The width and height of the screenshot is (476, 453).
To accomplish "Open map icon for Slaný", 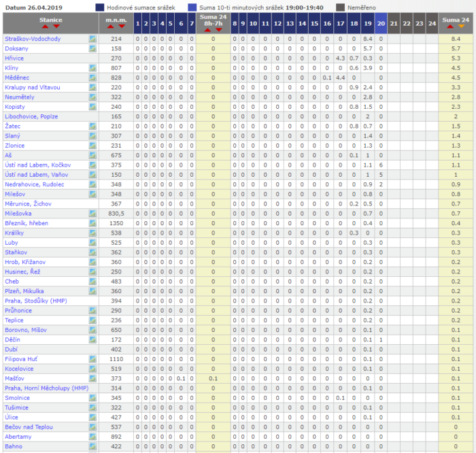I will (x=92, y=136).
